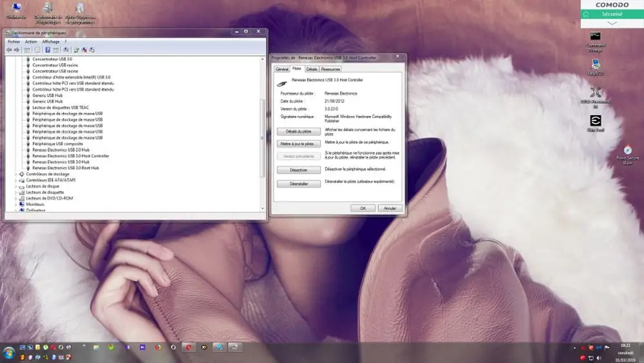Select Concentrateur USB 3.0 entry

52,59
